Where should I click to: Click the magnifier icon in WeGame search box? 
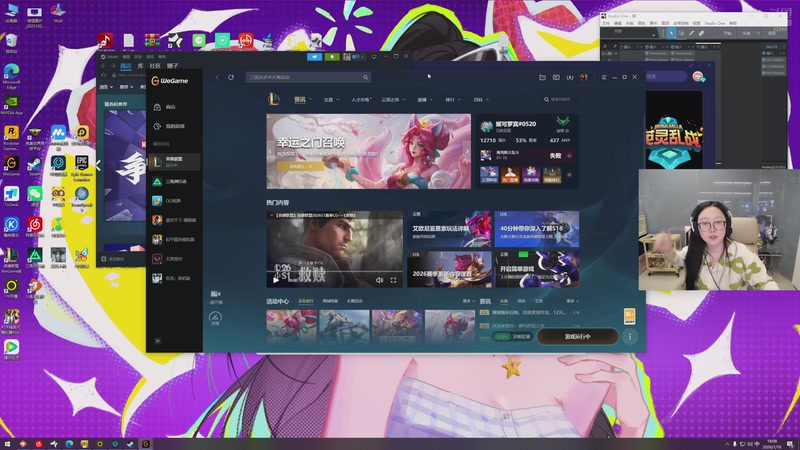(x=365, y=77)
